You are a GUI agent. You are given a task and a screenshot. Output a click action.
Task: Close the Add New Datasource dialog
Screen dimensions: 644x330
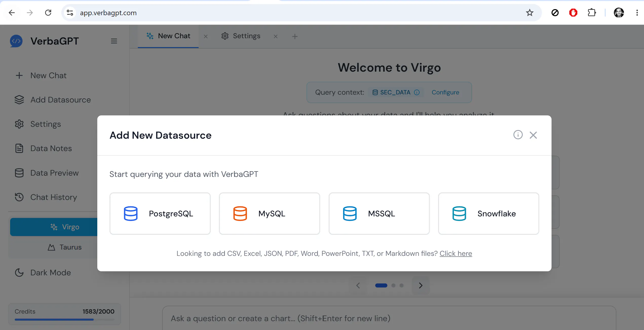pyautogui.click(x=533, y=135)
